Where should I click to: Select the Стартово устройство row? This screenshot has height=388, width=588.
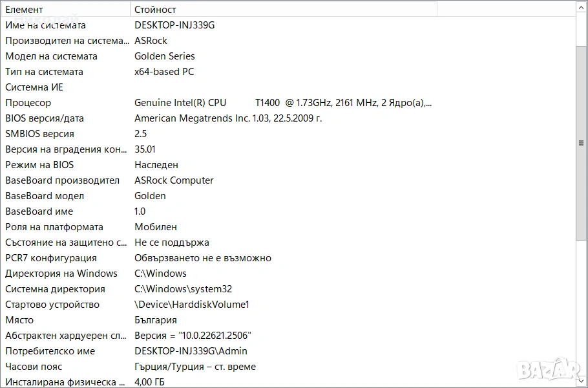click(x=52, y=305)
